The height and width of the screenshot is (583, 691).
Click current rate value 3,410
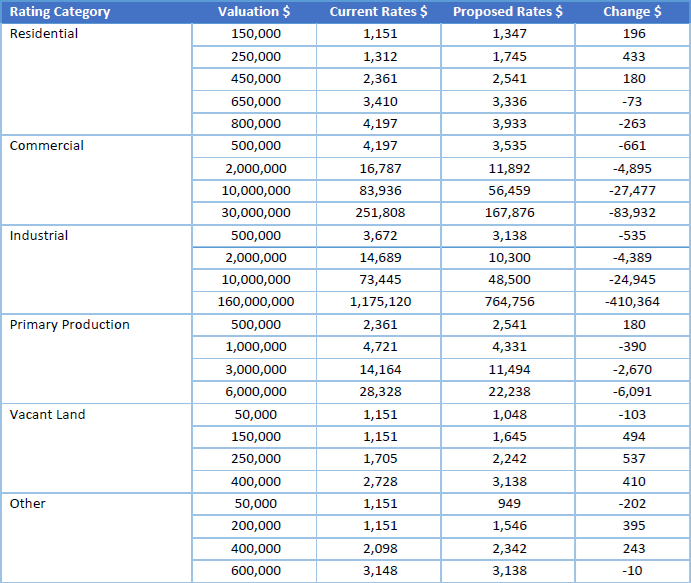[x=380, y=102]
